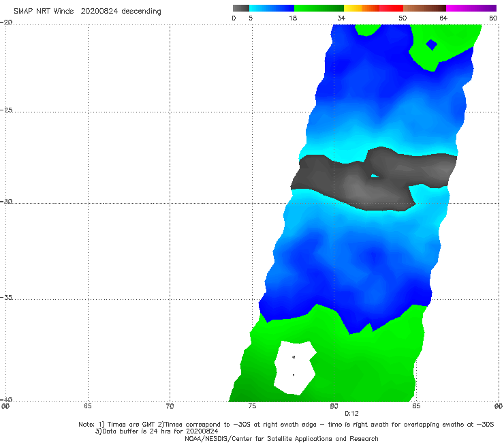Click the small blue diamond in upper green area
504x443 pixels.
click(x=431, y=45)
